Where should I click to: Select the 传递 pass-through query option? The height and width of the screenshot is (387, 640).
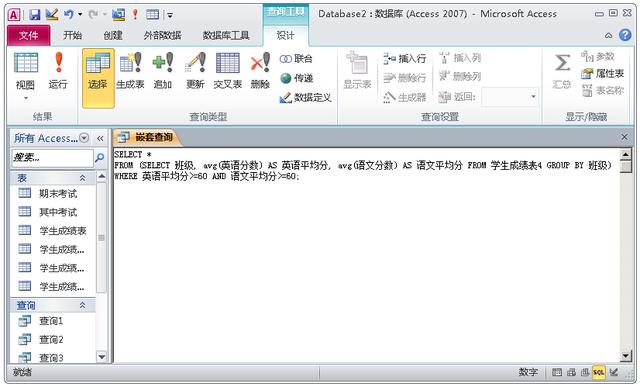297,78
